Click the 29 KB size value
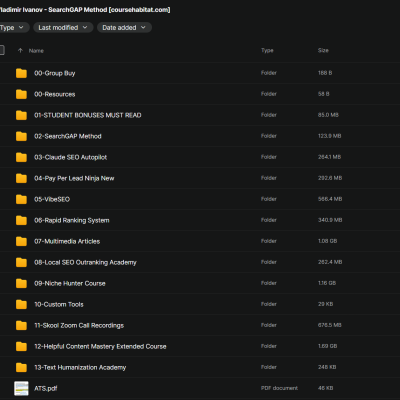The height and width of the screenshot is (400, 400). (x=325, y=304)
